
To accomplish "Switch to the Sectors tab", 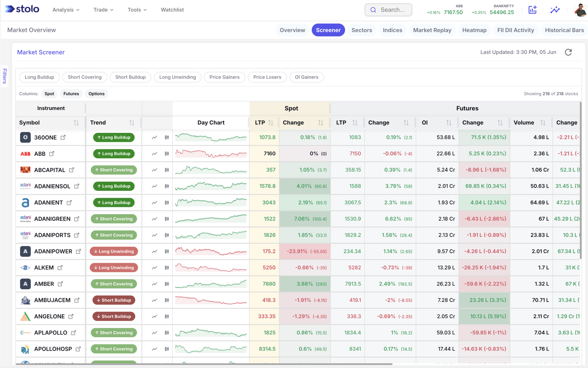I will click(x=362, y=30).
